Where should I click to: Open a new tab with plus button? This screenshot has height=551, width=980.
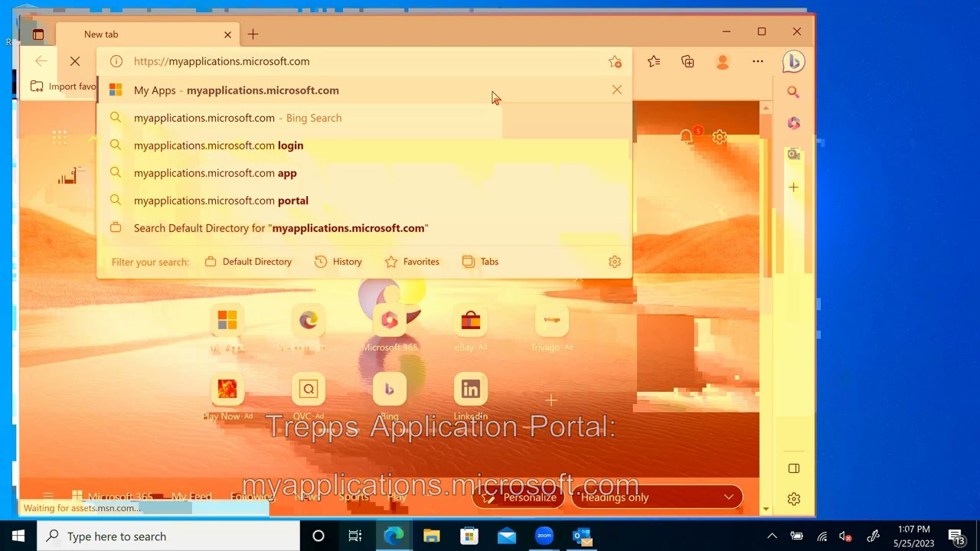coord(253,34)
